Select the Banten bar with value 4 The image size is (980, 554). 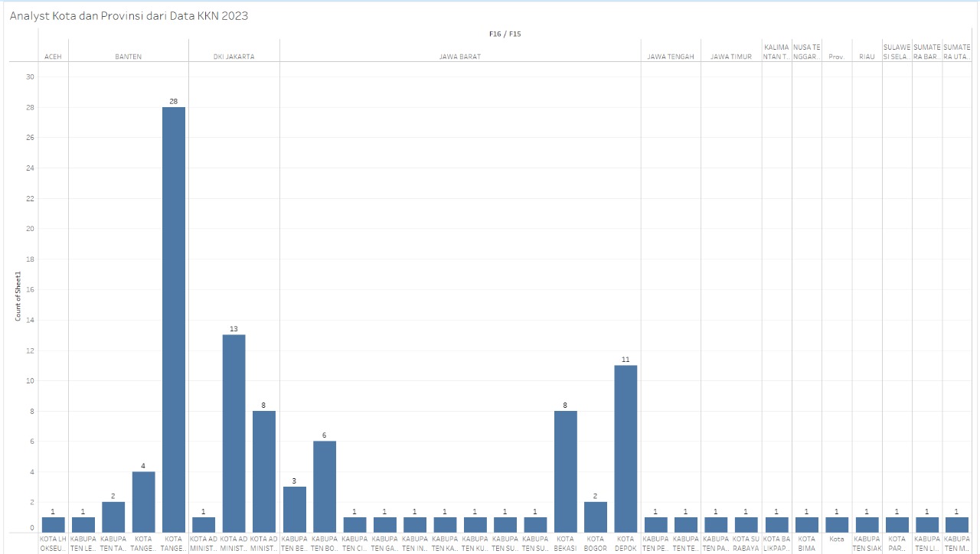point(143,501)
